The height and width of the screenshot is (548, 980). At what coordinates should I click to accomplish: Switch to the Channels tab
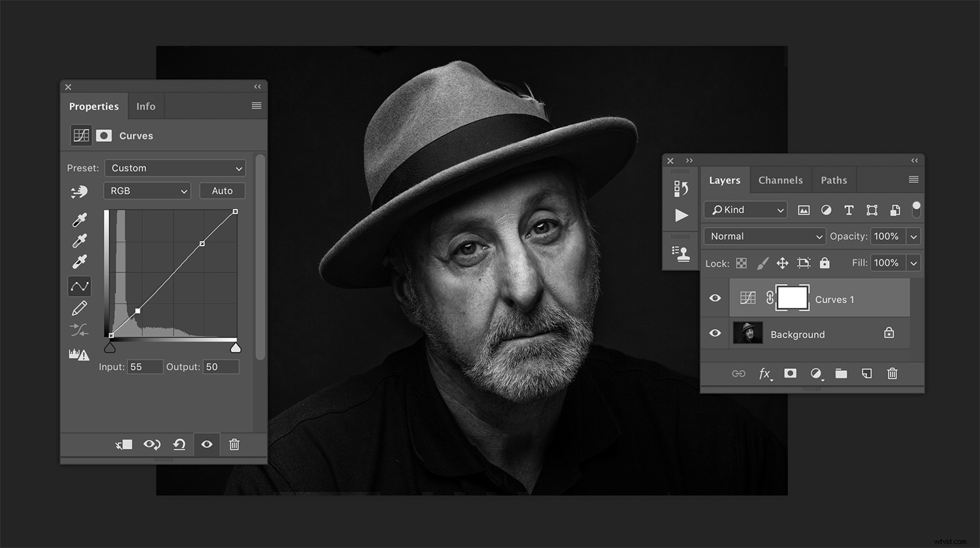click(780, 180)
